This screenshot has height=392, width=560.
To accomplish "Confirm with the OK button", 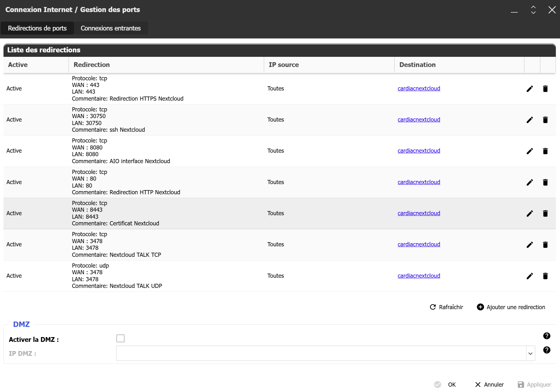I will click(445, 385).
